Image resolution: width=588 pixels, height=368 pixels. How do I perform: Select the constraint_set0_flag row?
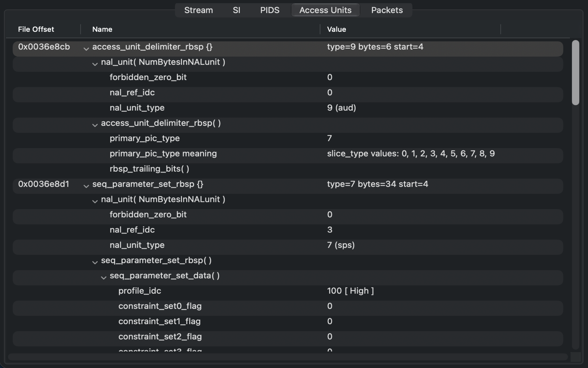point(288,308)
